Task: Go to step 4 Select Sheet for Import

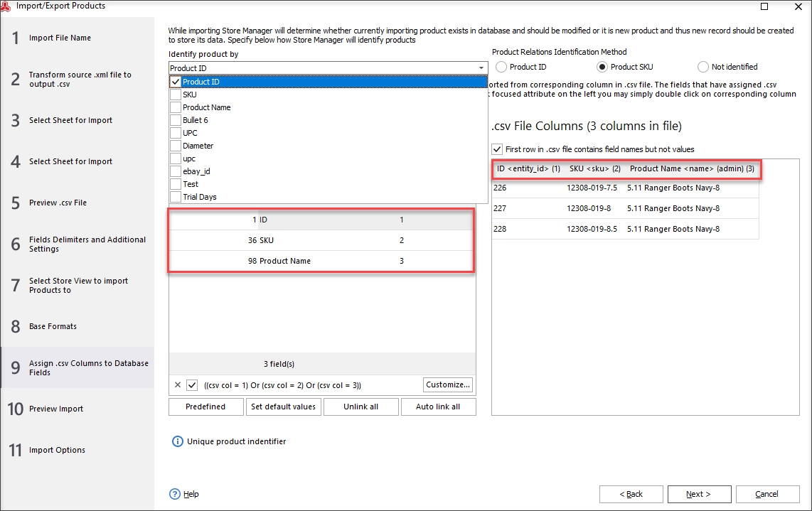Action: [78, 161]
